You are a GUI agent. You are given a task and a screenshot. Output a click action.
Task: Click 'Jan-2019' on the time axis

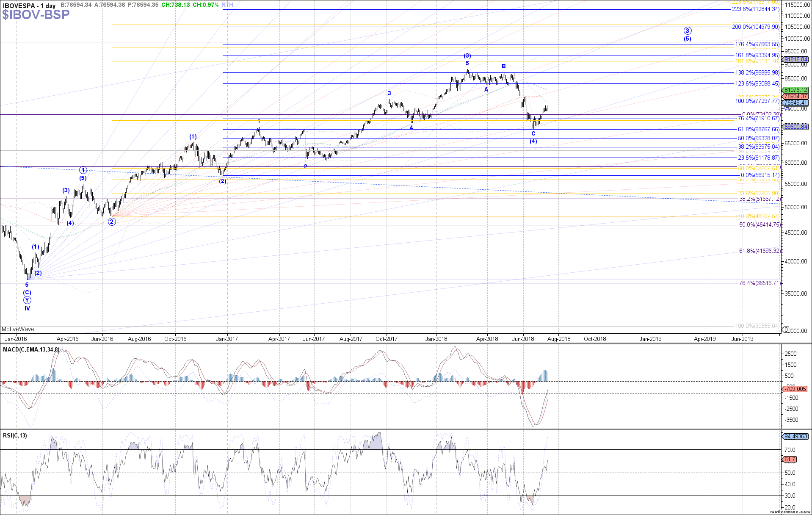pyautogui.click(x=650, y=339)
